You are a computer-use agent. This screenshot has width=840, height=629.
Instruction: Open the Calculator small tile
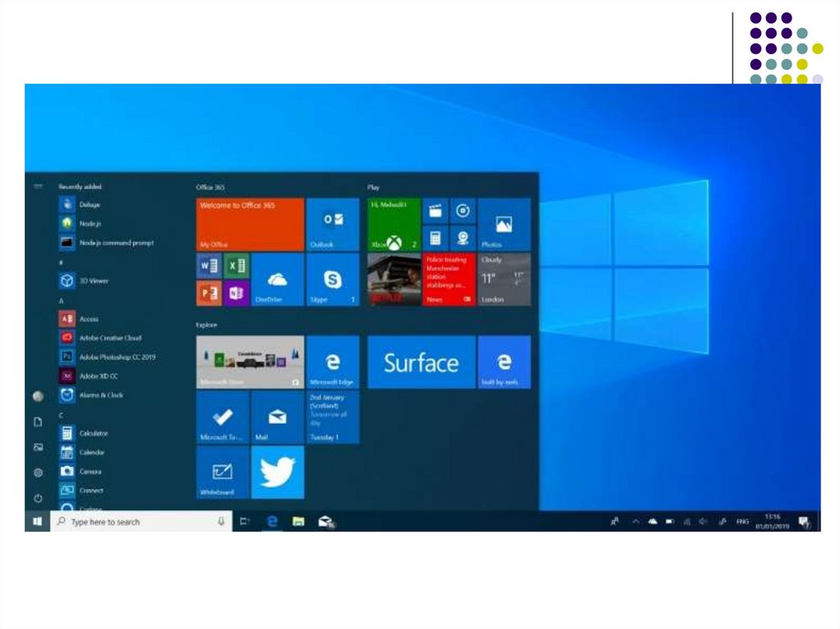pyautogui.click(x=435, y=238)
